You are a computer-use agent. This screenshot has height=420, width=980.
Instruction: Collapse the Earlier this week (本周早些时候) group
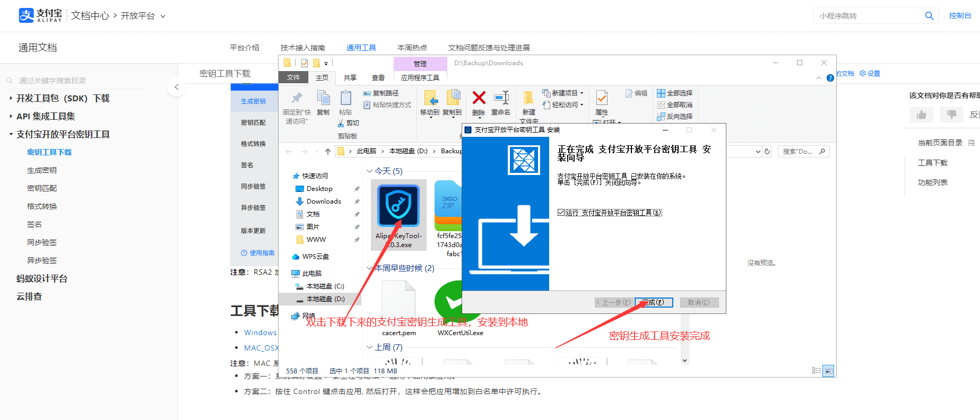[369, 268]
